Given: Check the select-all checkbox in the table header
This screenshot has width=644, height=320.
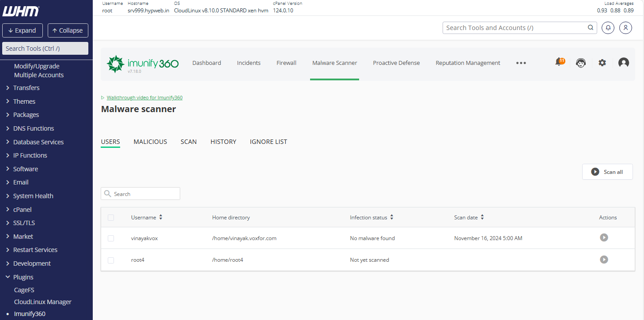Looking at the screenshot, I should coord(111,217).
